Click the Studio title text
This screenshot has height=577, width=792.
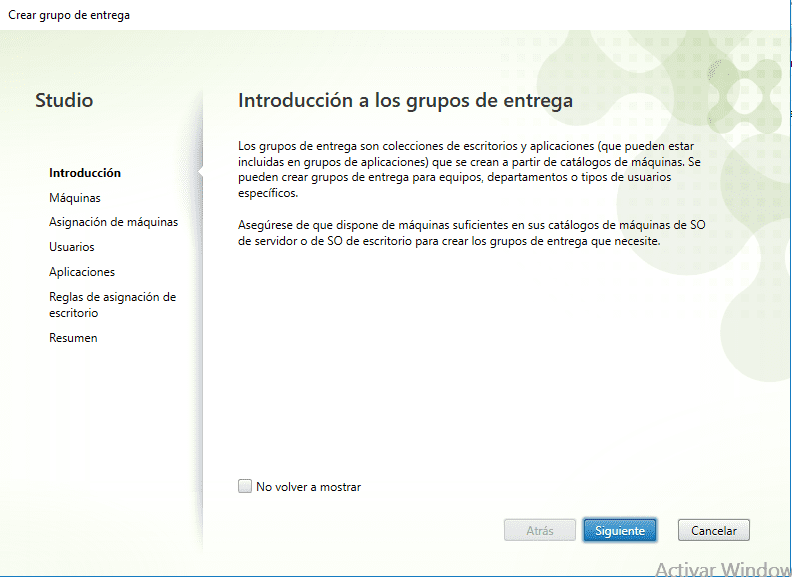[64, 100]
